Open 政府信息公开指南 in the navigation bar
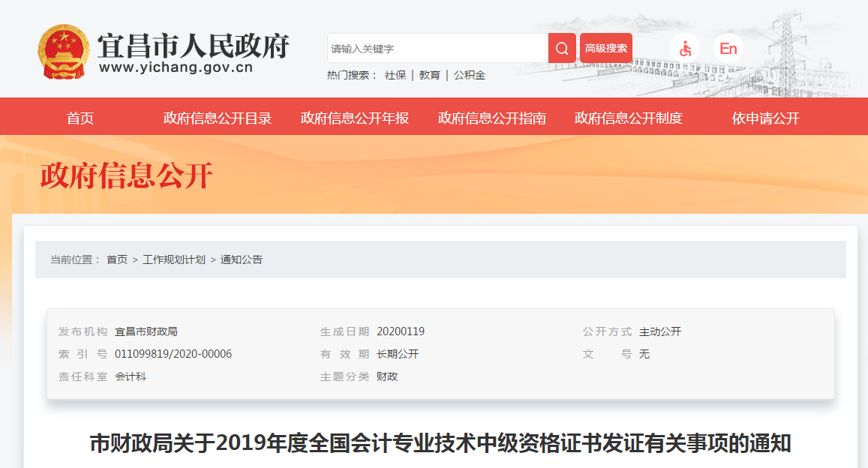 491,118
